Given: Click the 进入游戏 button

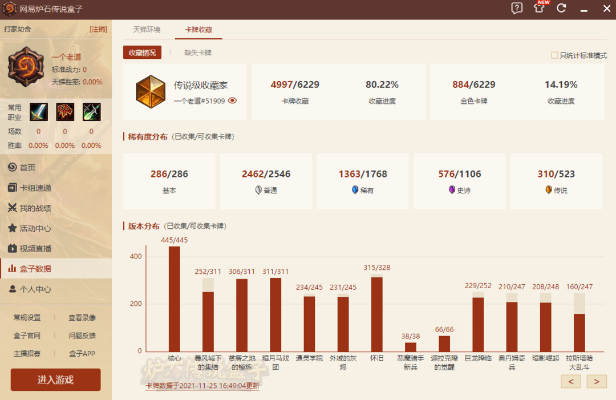Looking at the screenshot, I should (x=55, y=379).
